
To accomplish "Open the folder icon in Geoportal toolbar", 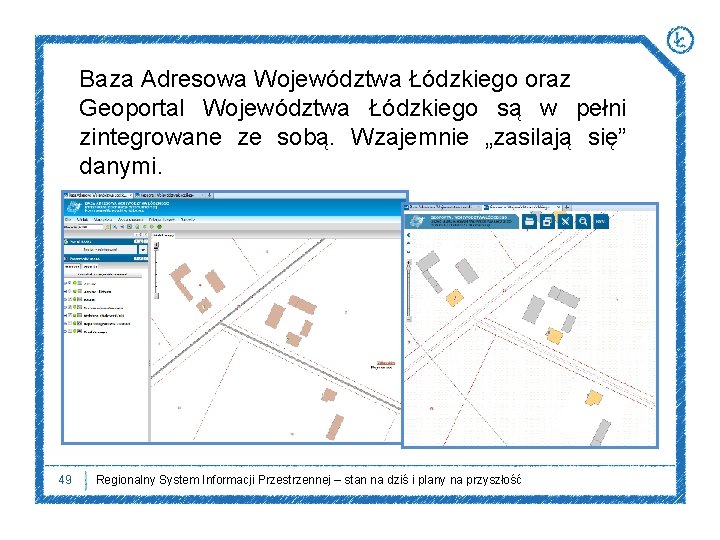I will [x=529, y=221].
